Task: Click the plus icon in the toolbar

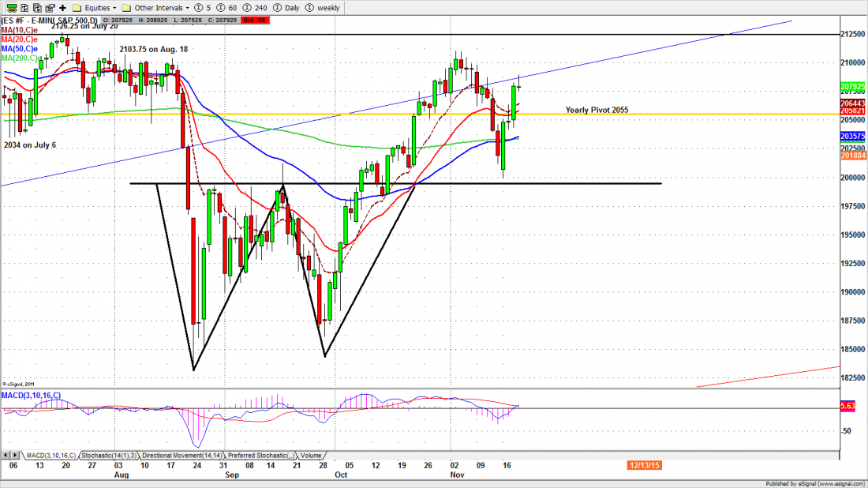Action: pos(62,7)
